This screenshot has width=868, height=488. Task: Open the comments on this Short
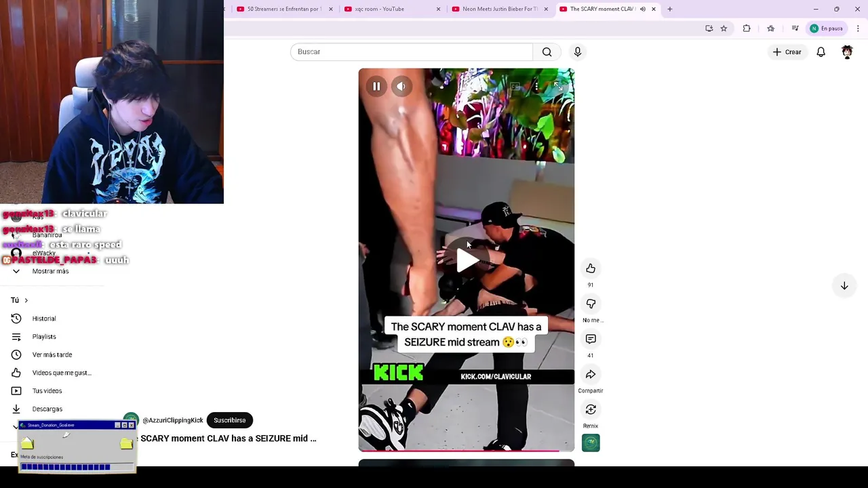coord(591,339)
